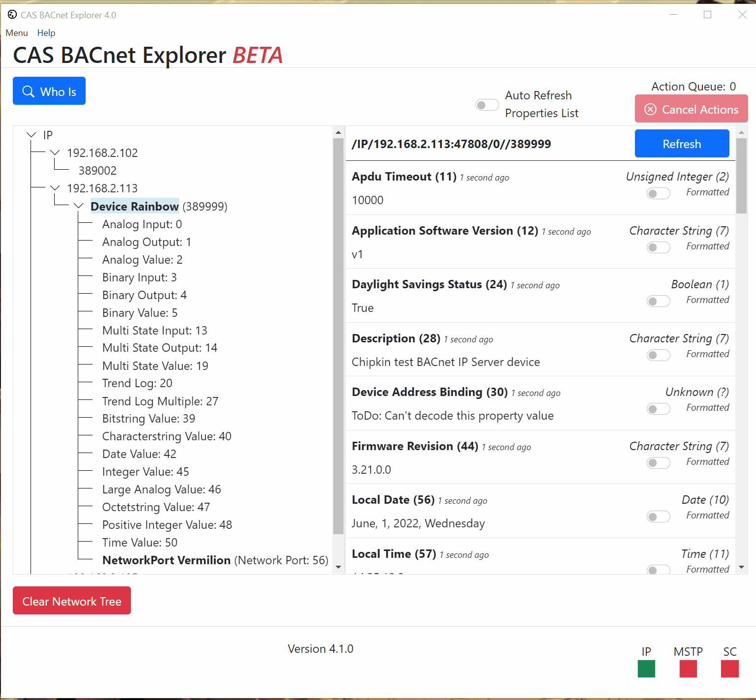Collapse the 192.168.2.113 node chevron
The height and width of the screenshot is (700, 756).
tap(55, 188)
